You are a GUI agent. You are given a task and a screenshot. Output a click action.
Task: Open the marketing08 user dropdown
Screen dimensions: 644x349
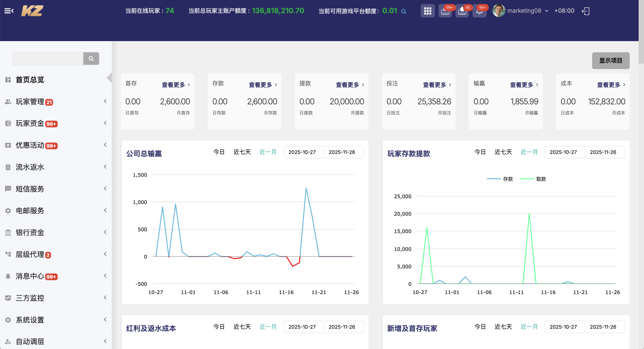[x=521, y=11]
